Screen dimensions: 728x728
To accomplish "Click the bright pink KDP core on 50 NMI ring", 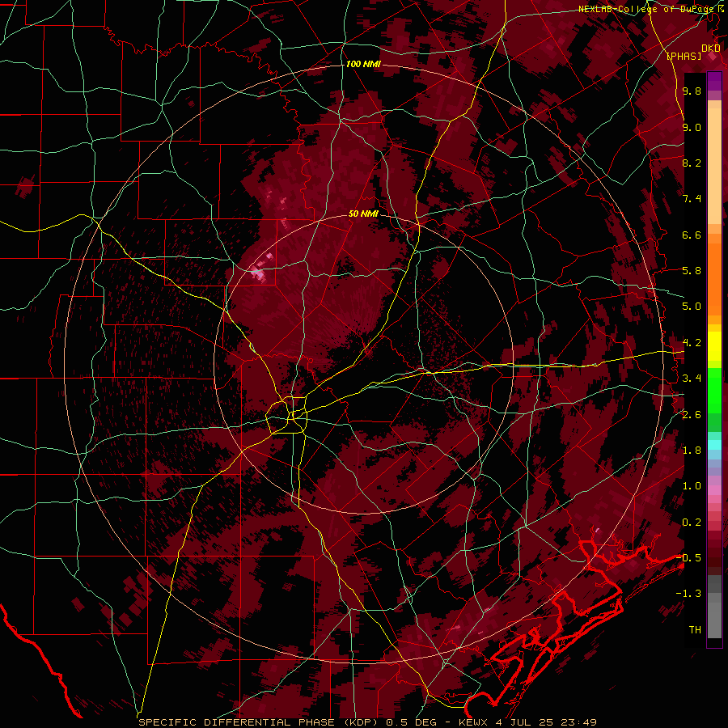I will click(x=259, y=275).
